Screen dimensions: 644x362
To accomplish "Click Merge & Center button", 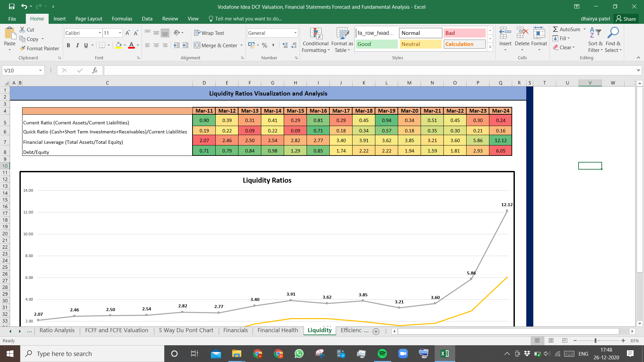I will [216, 45].
